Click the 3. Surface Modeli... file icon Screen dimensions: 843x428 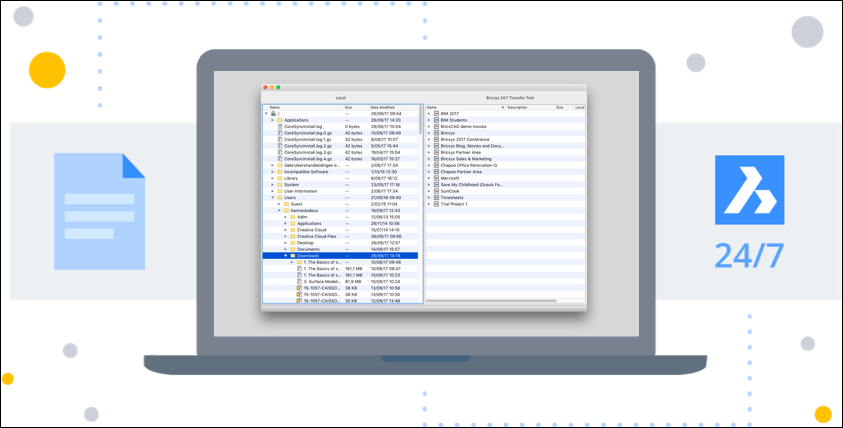click(299, 281)
